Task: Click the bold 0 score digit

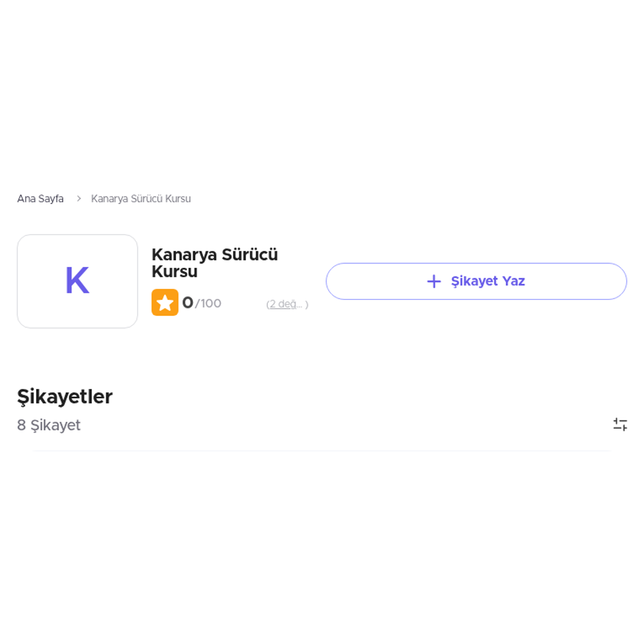Action: [188, 303]
